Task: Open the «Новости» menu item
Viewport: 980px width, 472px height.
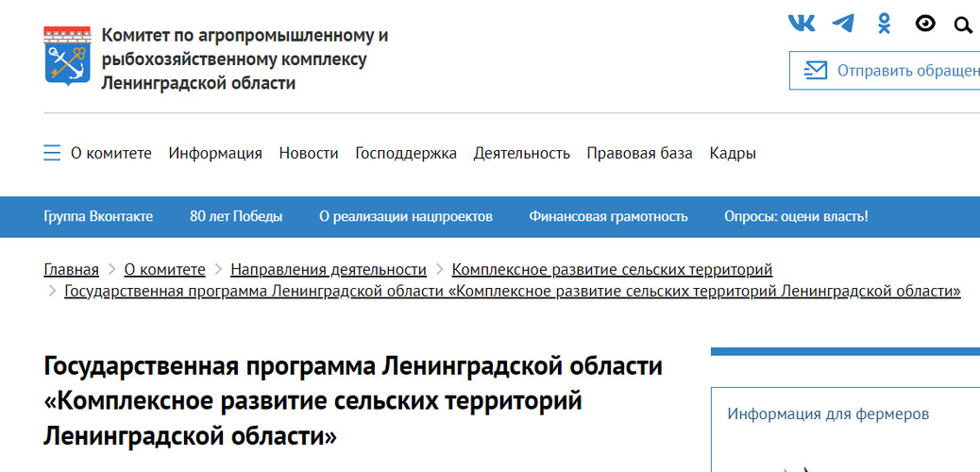Action: tap(309, 153)
